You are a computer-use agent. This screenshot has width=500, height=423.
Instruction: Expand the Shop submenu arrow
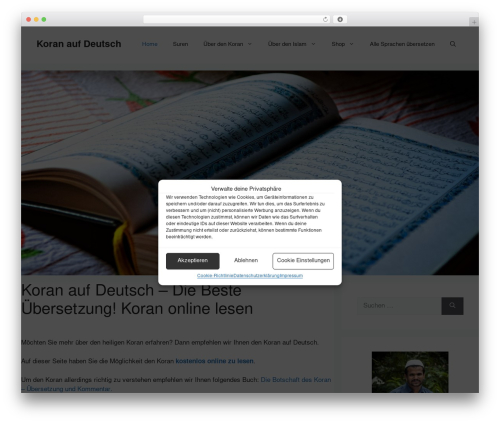pyautogui.click(x=351, y=44)
